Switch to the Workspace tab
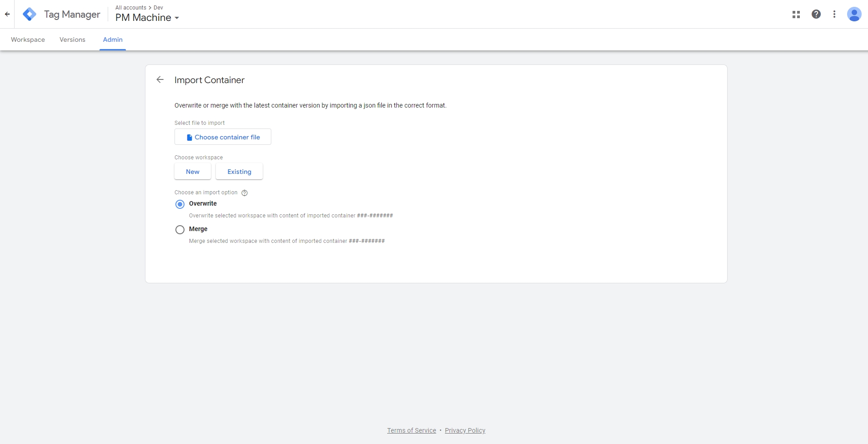 point(28,39)
